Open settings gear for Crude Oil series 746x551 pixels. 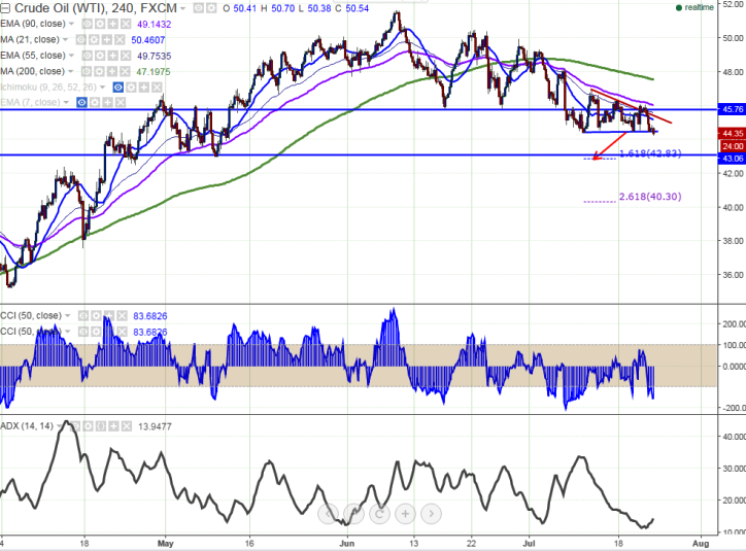point(211,8)
